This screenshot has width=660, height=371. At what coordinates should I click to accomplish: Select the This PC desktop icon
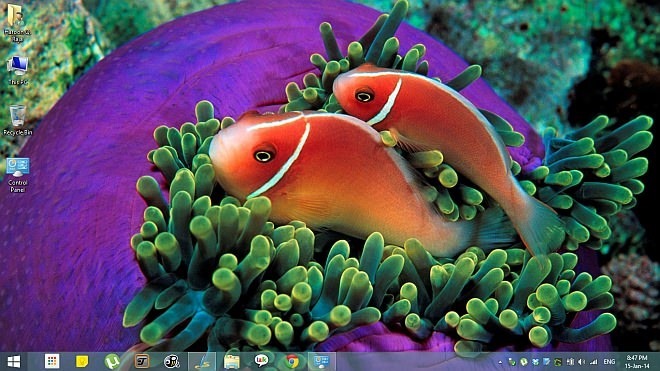tap(18, 70)
